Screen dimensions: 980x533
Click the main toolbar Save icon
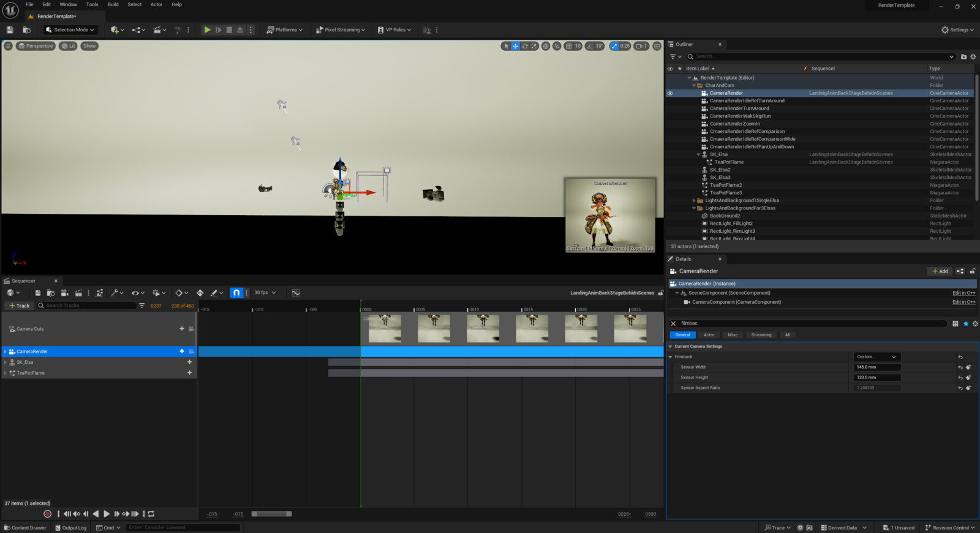click(10, 29)
